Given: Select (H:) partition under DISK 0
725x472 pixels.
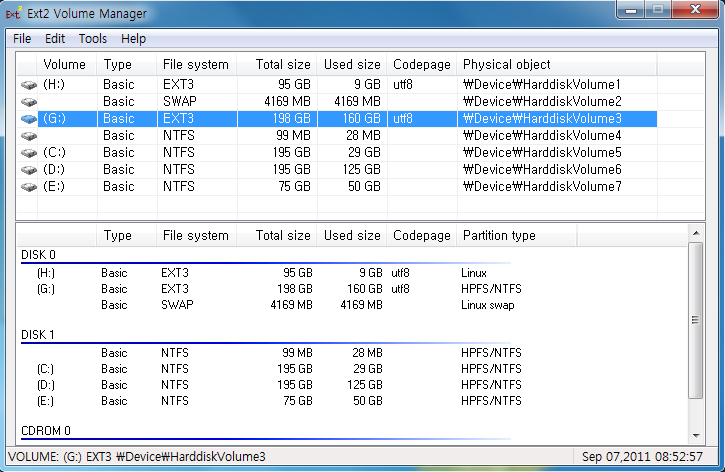Looking at the screenshot, I should pos(46,273).
